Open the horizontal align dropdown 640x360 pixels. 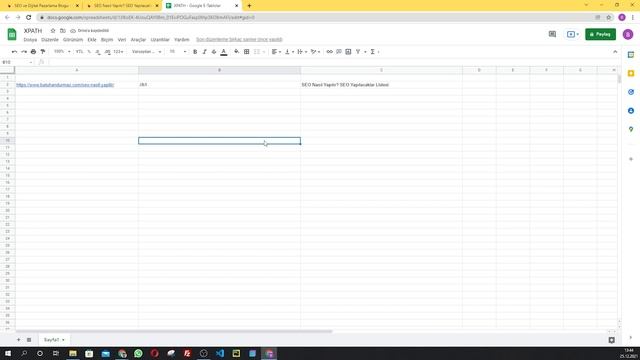[x=276, y=52]
